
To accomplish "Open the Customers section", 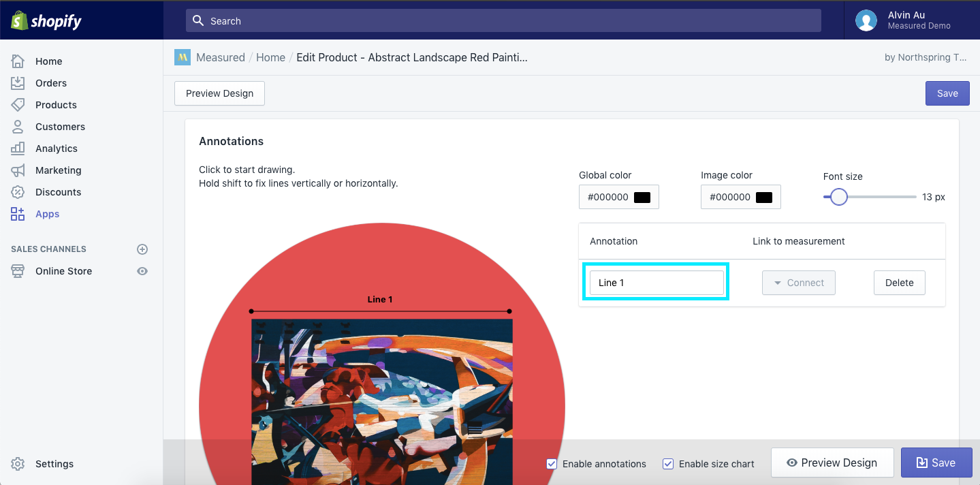I will point(60,127).
